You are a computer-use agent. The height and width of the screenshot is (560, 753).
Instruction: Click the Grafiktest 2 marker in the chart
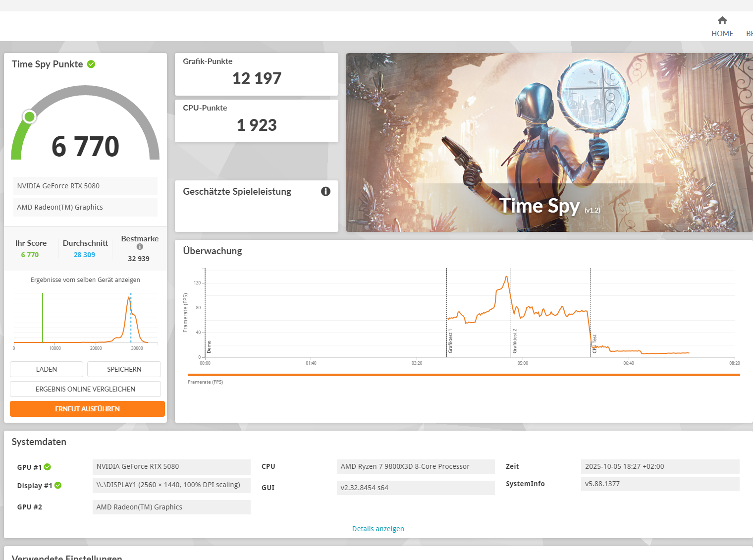[x=515, y=341]
